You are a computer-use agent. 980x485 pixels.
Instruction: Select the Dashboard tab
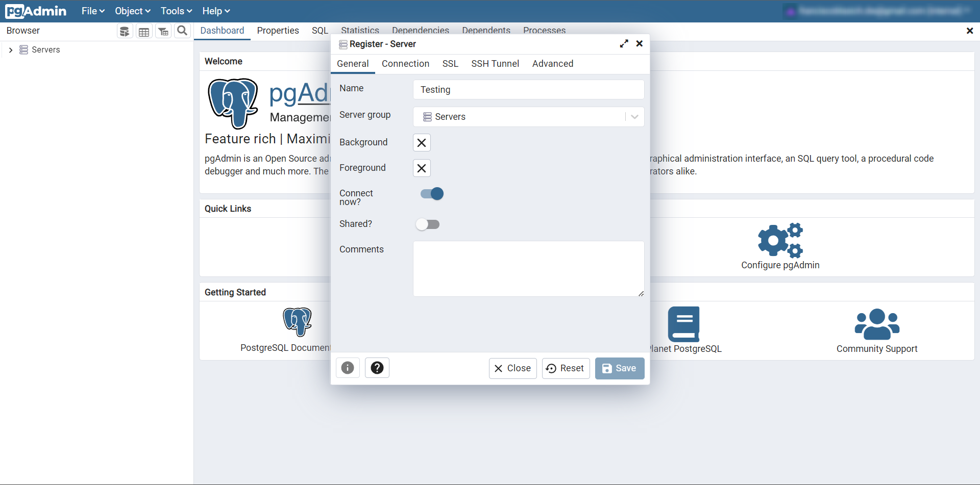point(222,31)
